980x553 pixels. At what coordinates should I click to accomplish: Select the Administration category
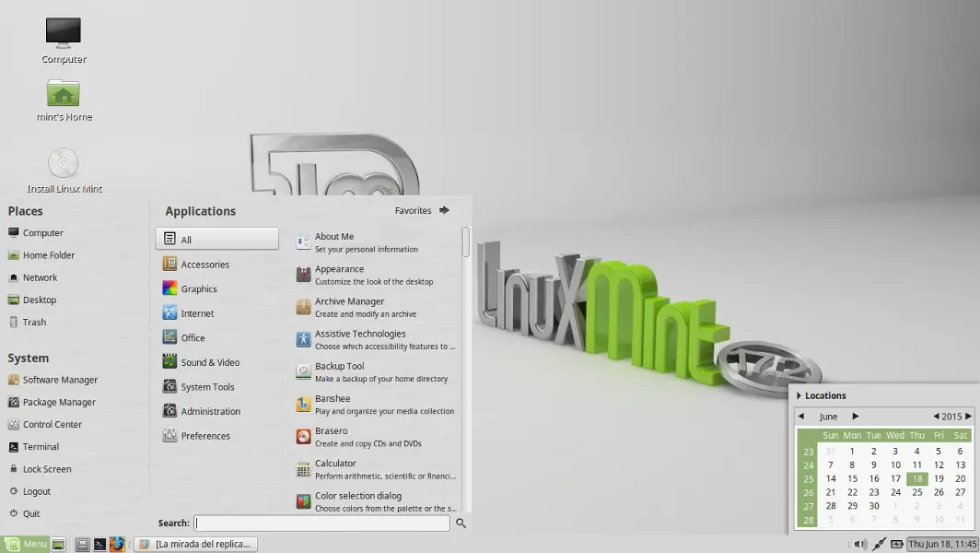click(217, 411)
